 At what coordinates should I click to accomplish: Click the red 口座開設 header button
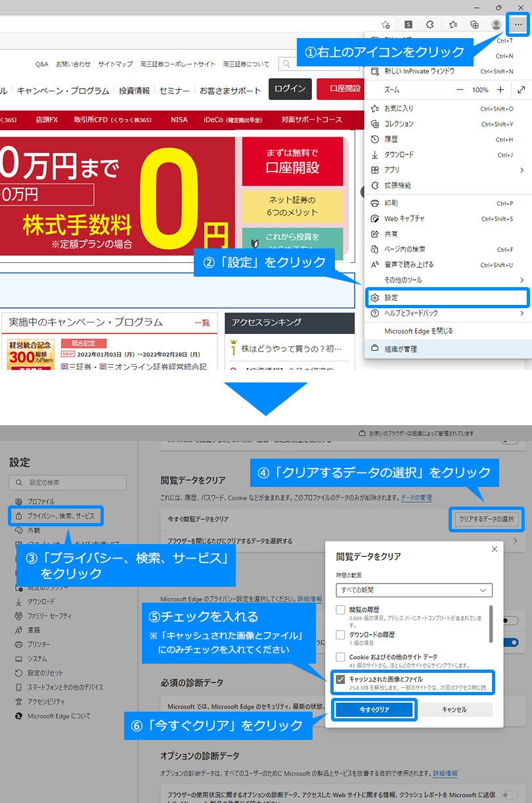click(x=340, y=89)
